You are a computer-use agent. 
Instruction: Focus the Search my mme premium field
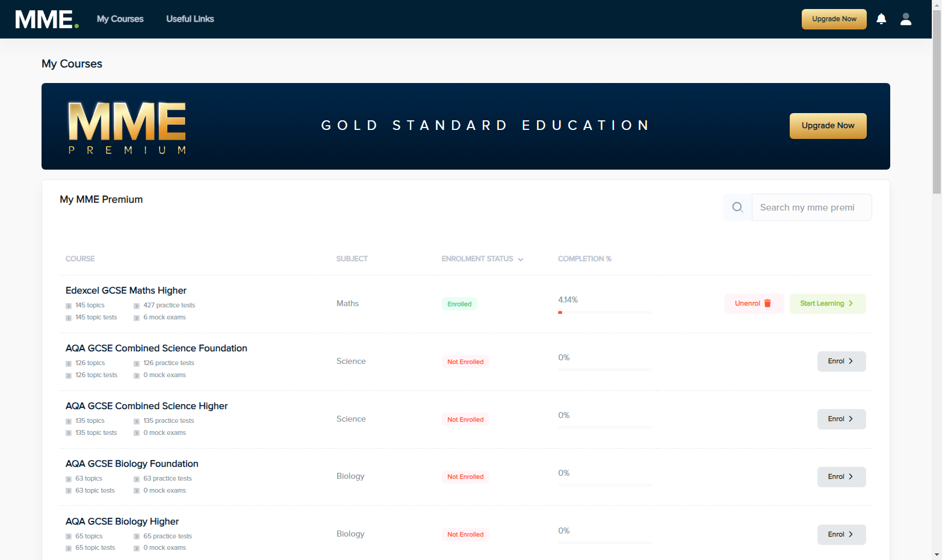coord(811,208)
